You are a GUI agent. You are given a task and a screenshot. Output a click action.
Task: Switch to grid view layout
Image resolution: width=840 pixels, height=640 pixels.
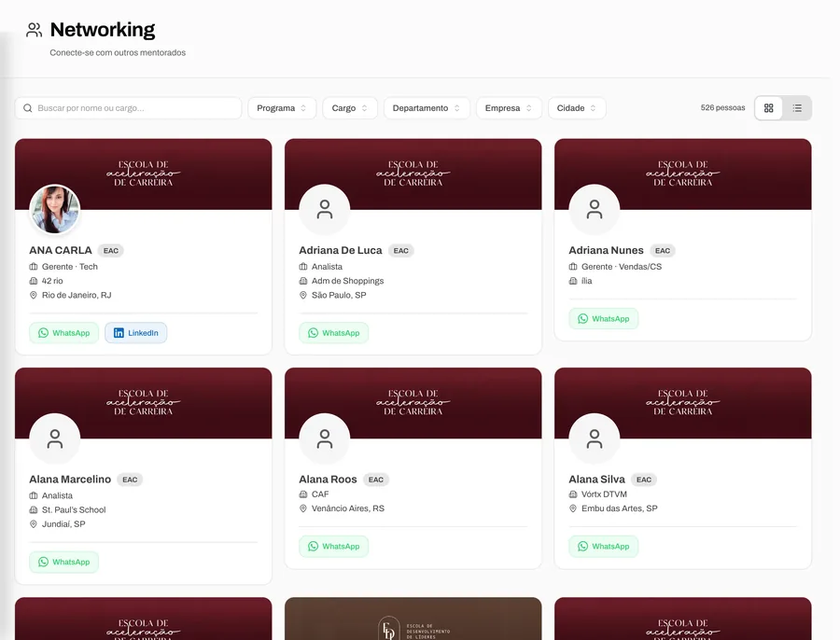pyautogui.click(x=769, y=108)
